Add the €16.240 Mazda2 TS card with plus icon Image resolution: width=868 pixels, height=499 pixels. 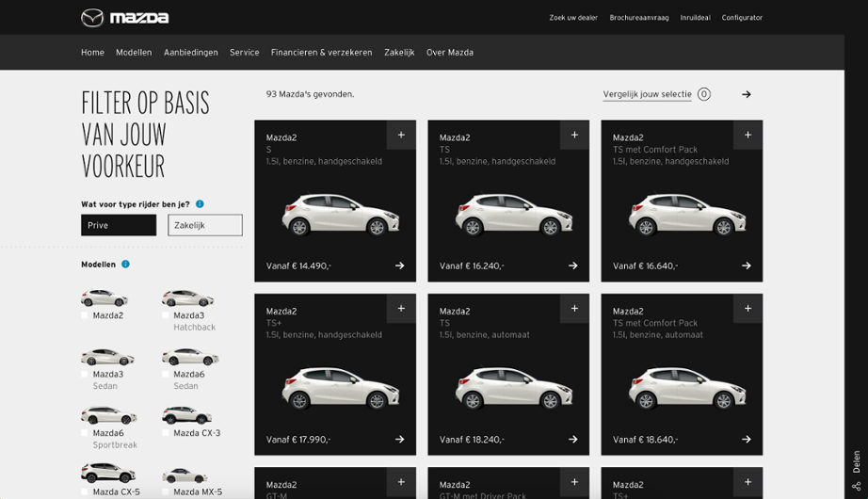coord(574,135)
